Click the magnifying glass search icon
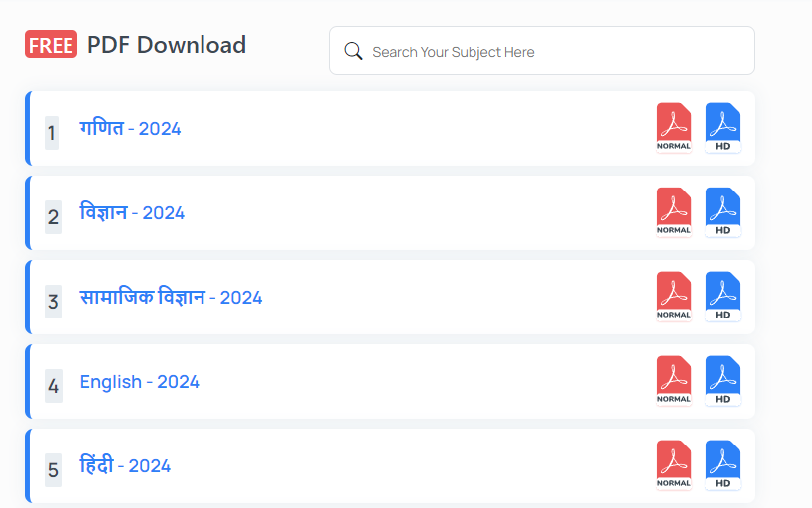812x508 pixels. (x=353, y=51)
